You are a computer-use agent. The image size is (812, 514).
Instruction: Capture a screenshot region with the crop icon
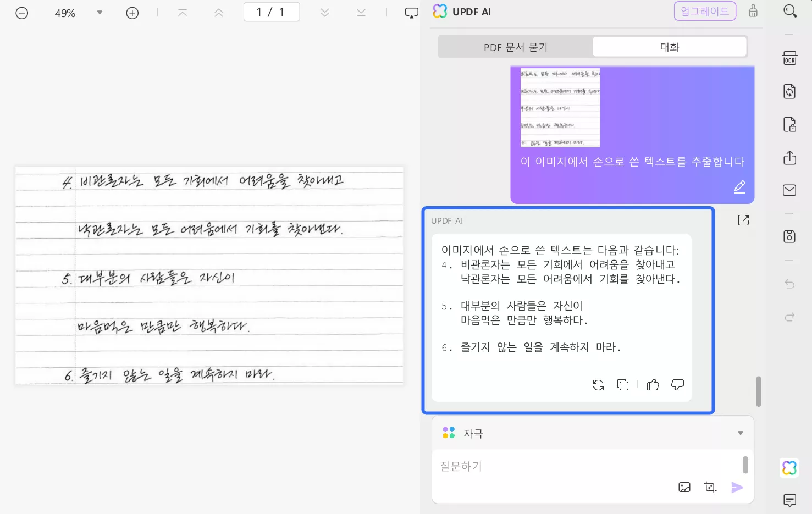click(710, 487)
